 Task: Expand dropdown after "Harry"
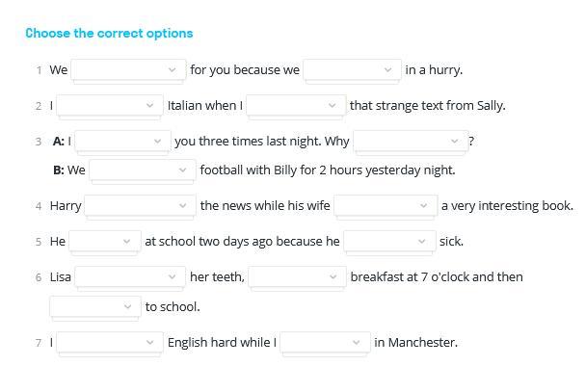pyautogui.click(x=141, y=205)
